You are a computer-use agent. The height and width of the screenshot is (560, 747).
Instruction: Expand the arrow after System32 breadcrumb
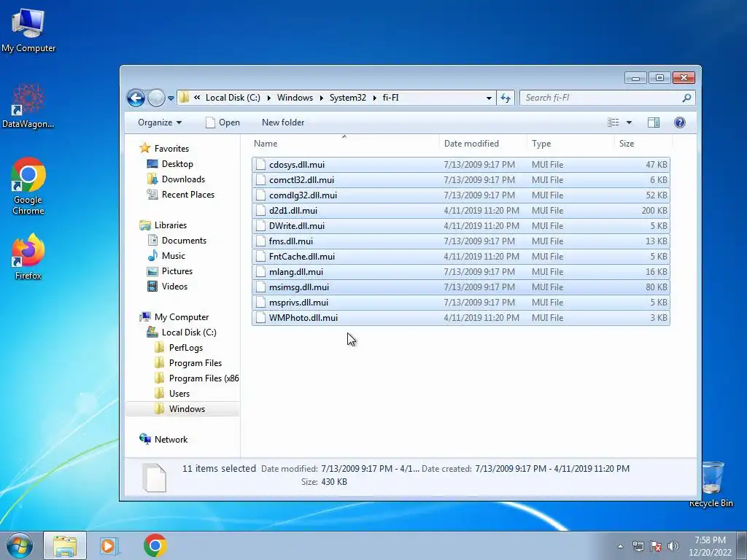(x=374, y=98)
